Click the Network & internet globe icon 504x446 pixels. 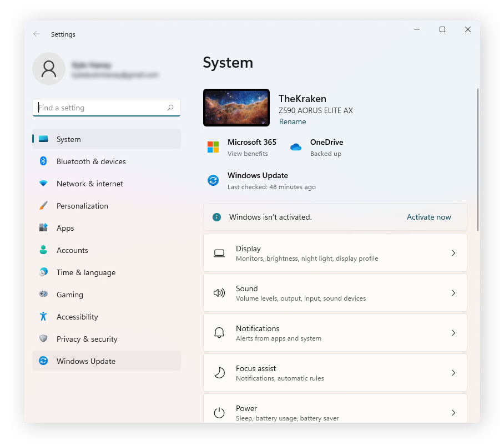pyautogui.click(x=44, y=184)
